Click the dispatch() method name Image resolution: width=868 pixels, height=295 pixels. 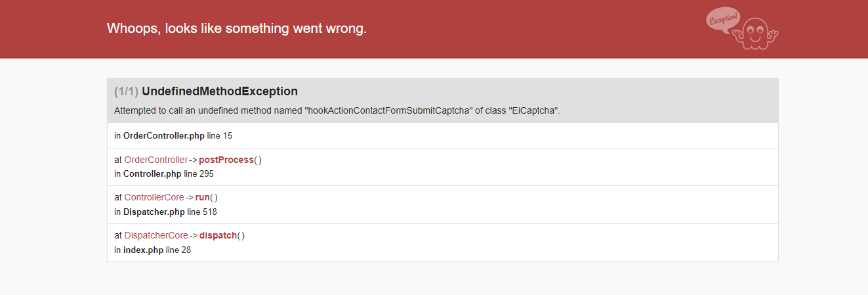218,236
